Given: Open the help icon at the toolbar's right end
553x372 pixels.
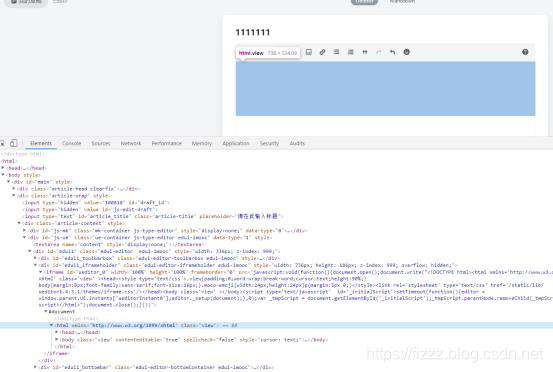Looking at the screenshot, I should tap(525, 52).
